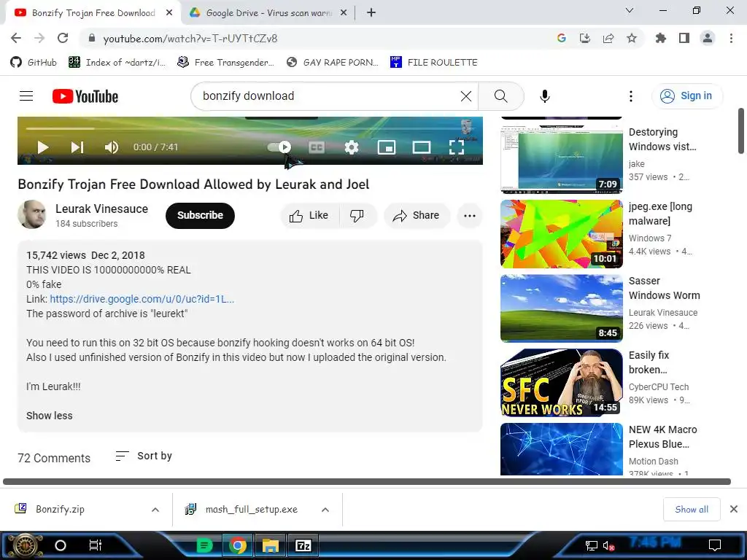Open GitHub bookmark
The image size is (747, 560).
click(x=34, y=63)
